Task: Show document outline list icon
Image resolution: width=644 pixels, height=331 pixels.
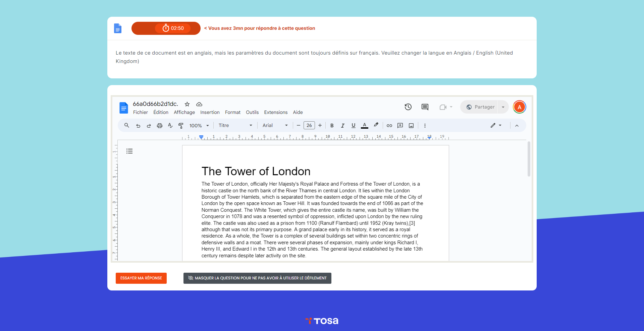Action: (x=129, y=151)
